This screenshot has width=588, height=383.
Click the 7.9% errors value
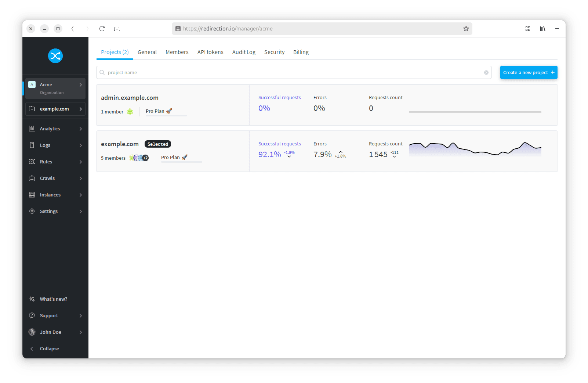(323, 155)
